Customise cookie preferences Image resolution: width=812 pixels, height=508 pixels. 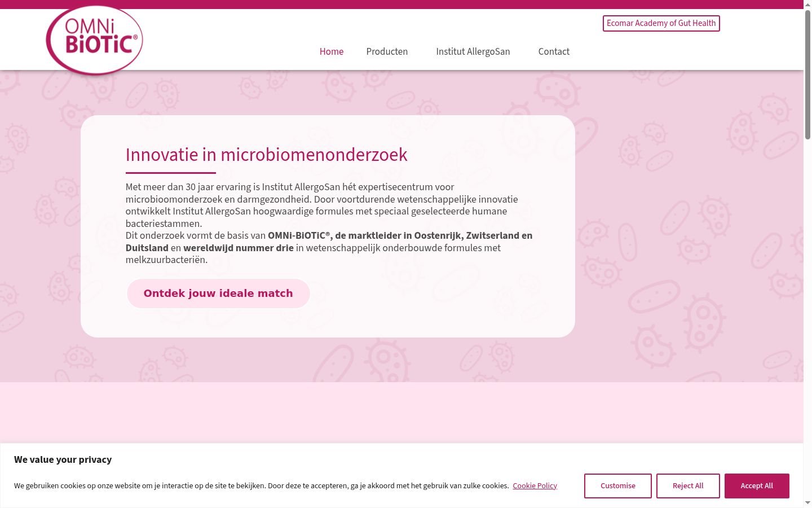click(618, 486)
